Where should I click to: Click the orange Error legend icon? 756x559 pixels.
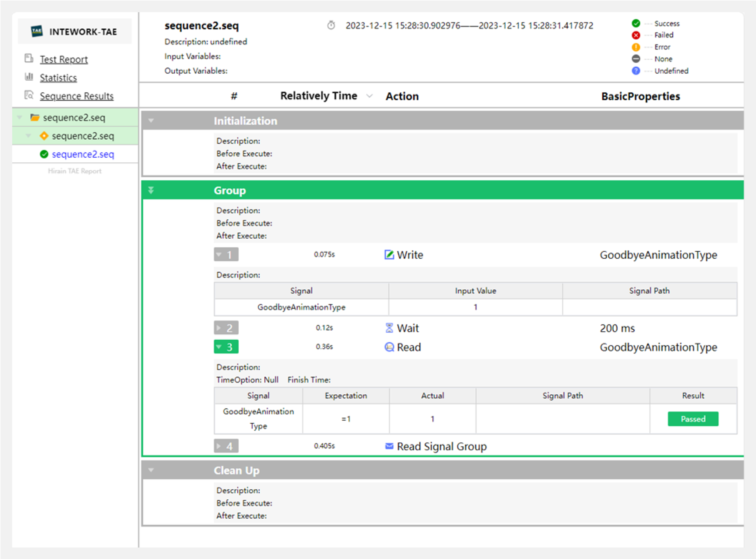[636, 47]
